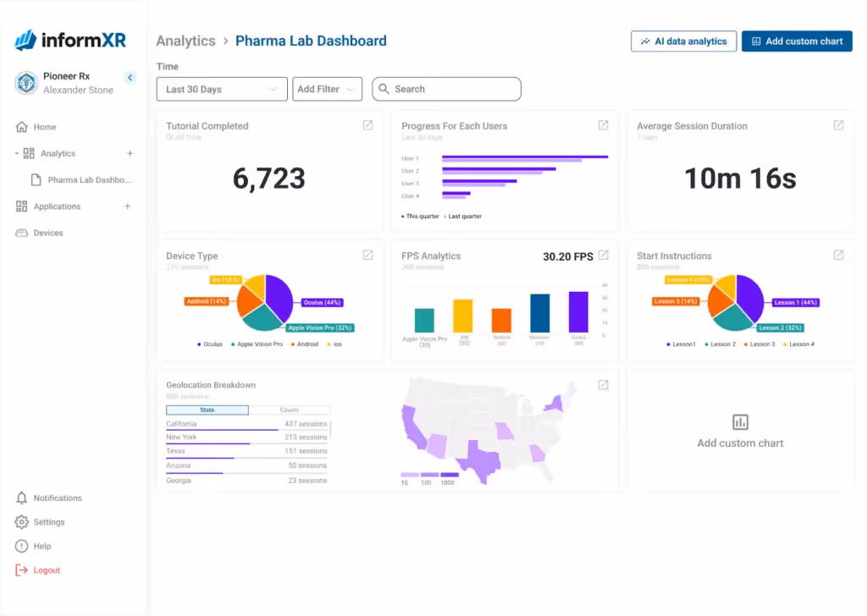
Task: Open Help in the sidebar
Action: pos(42,547)
